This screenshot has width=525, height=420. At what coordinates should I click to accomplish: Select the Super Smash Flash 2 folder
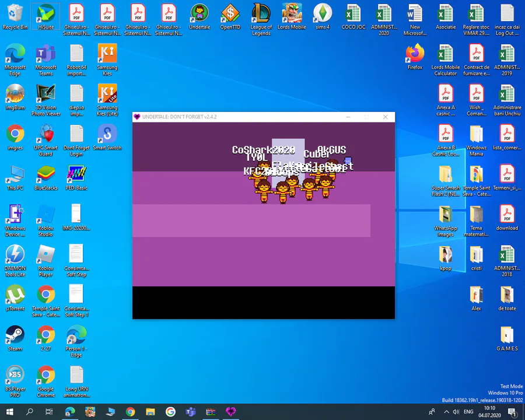446,180
